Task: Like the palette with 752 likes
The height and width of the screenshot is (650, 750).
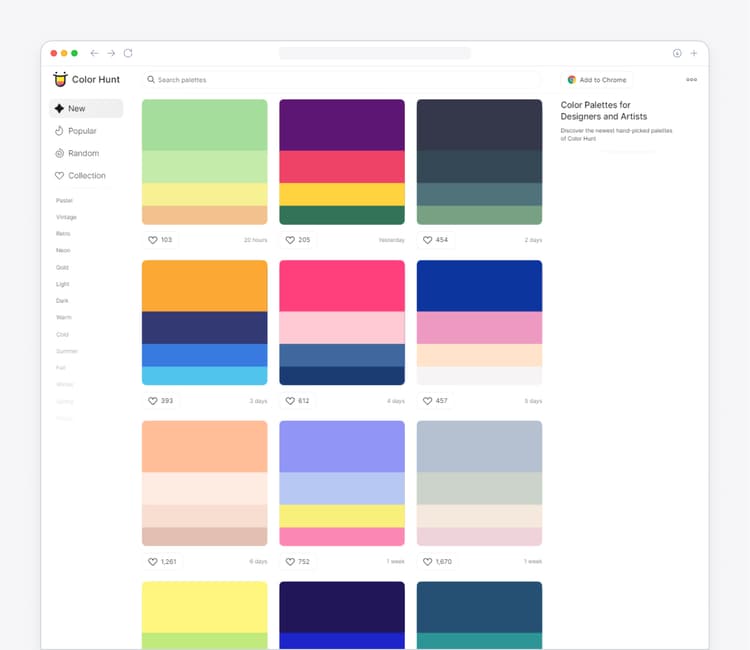Action: [x=290, y=562]
